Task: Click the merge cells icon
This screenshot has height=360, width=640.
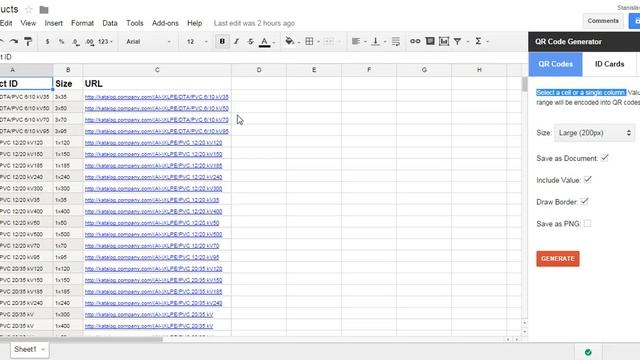Action: point(329,41)
